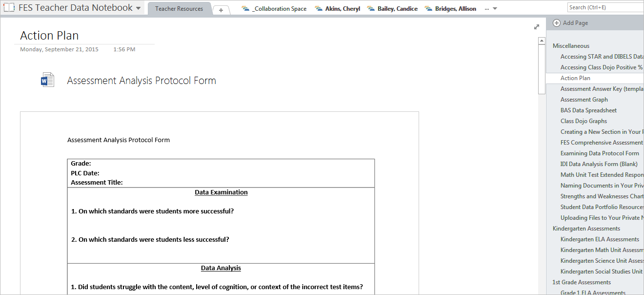Select the Kindergarten Assessments page

(586, 229)
